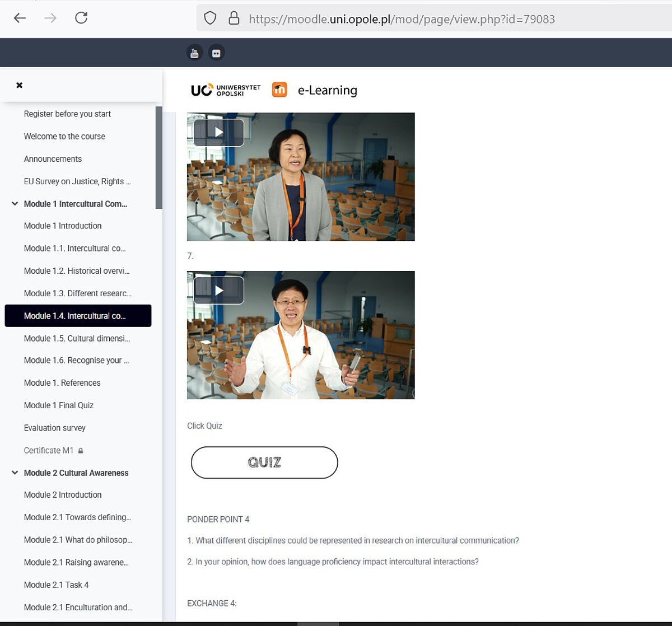Screen dimensions: 672x626
Task: Click the browser back arrow
Action: pos(20,18)
